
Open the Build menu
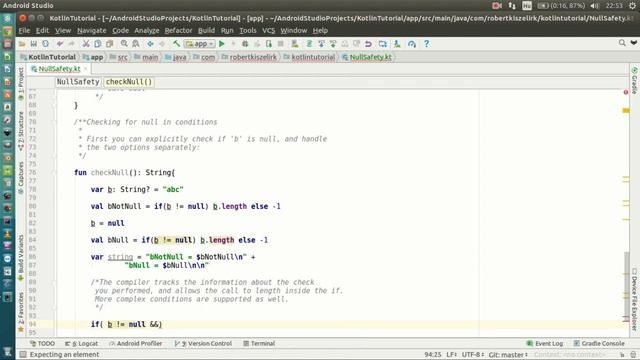click(206, 31)
